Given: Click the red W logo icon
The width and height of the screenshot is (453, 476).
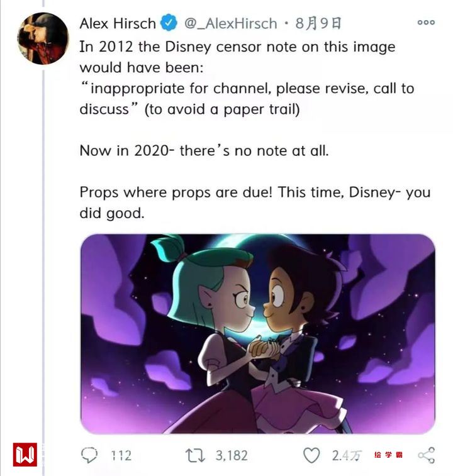Looking at the screenshot, I should (25, 454).
